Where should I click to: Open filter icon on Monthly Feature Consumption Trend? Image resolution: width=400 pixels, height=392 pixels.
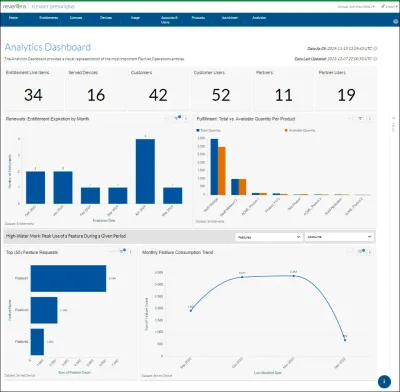pyautogui.click(x=361, y=252)
